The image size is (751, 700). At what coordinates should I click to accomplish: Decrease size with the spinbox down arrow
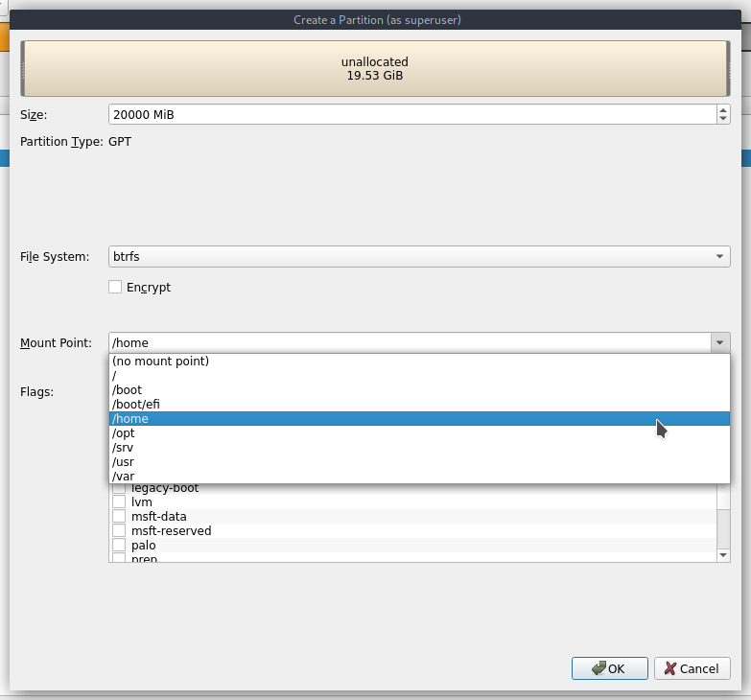coord(722,119)
